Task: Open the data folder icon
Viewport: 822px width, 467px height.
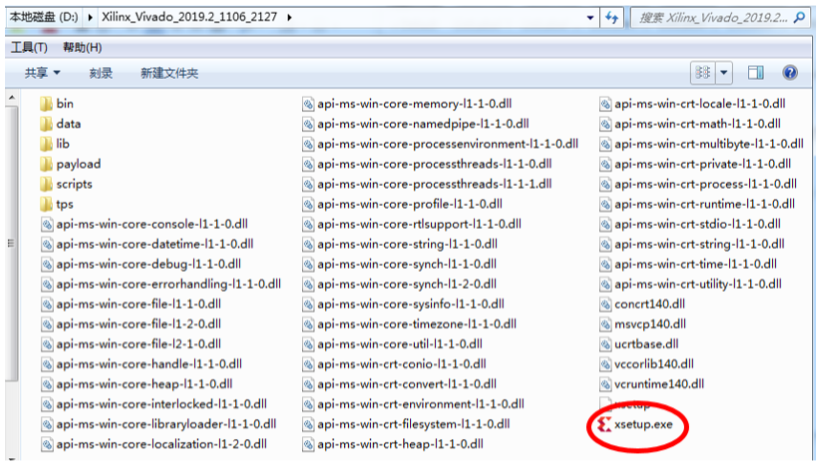Action: tap(46, 124)
